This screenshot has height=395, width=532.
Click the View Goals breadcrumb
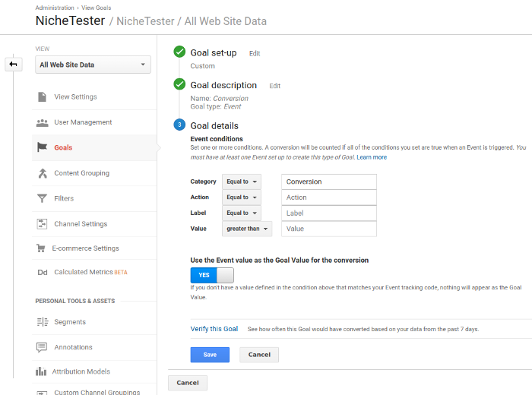(x=96, y=8)
